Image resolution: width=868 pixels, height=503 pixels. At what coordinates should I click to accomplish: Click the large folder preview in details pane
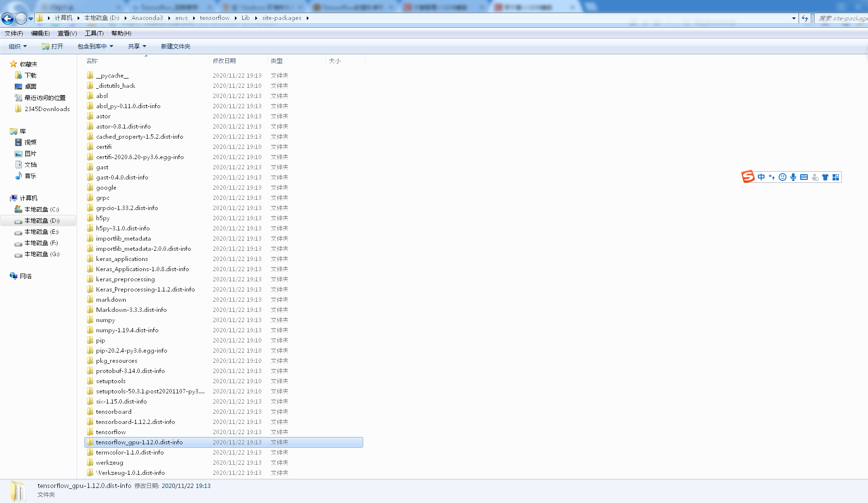(x=18, y=491)
